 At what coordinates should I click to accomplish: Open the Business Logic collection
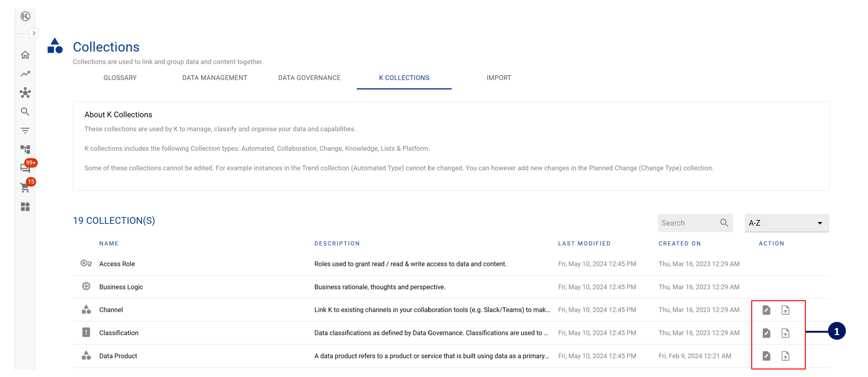pyautogui.click(x=121, y=287)
